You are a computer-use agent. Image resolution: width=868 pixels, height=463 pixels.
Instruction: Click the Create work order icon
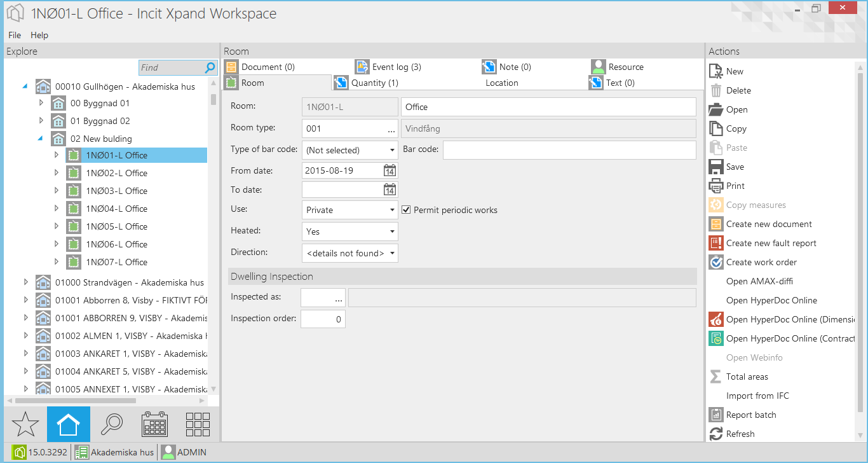(716, 262)
